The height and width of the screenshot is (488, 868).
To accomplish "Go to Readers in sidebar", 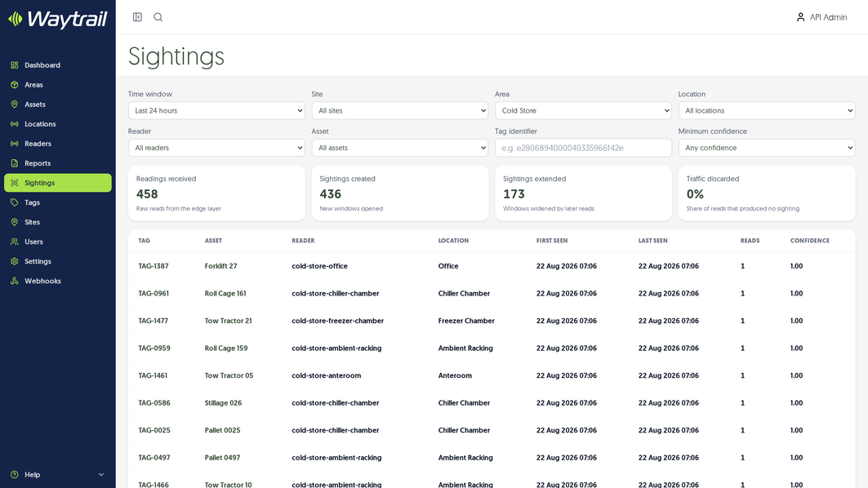I will click(x=58, y=144).
